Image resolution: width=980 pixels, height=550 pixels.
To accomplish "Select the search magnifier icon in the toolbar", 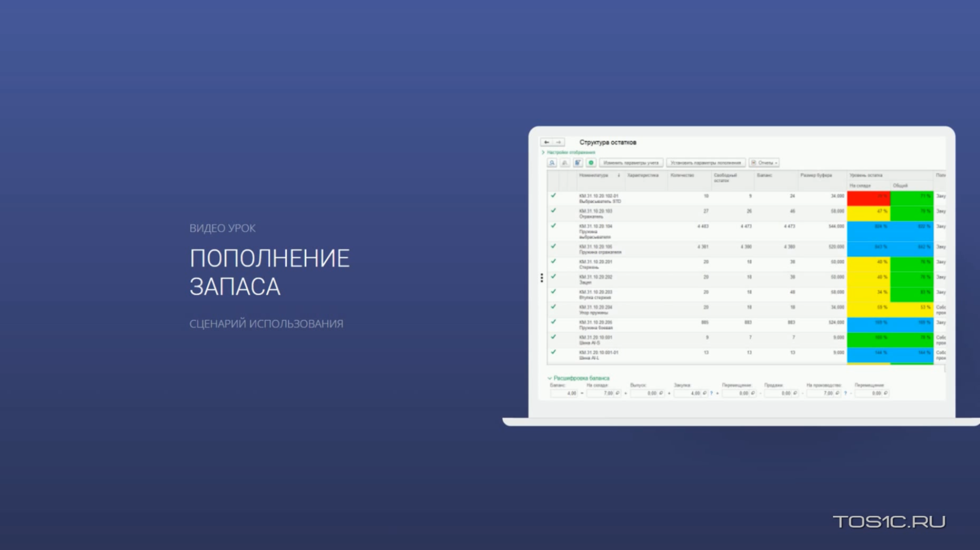I will tap(552, 163).
